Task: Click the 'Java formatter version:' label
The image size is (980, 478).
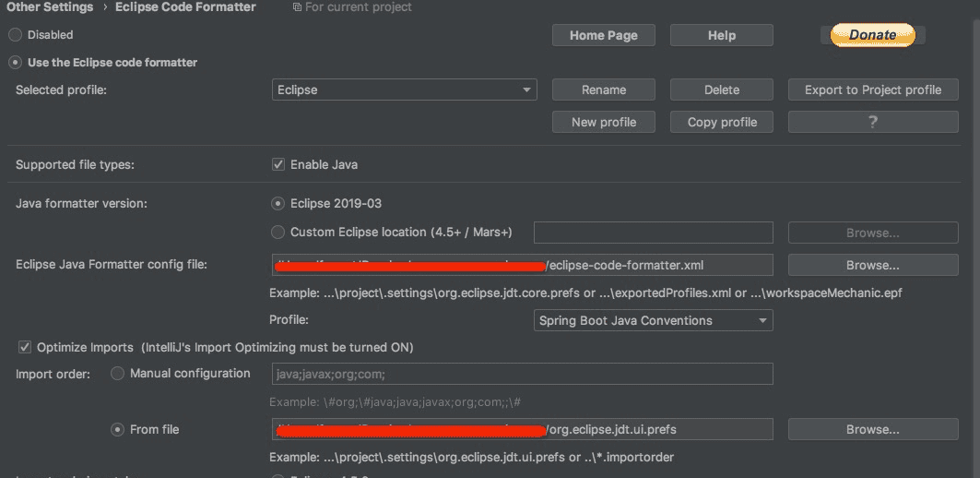Action: pyautogui.click(x=81, y=203)
